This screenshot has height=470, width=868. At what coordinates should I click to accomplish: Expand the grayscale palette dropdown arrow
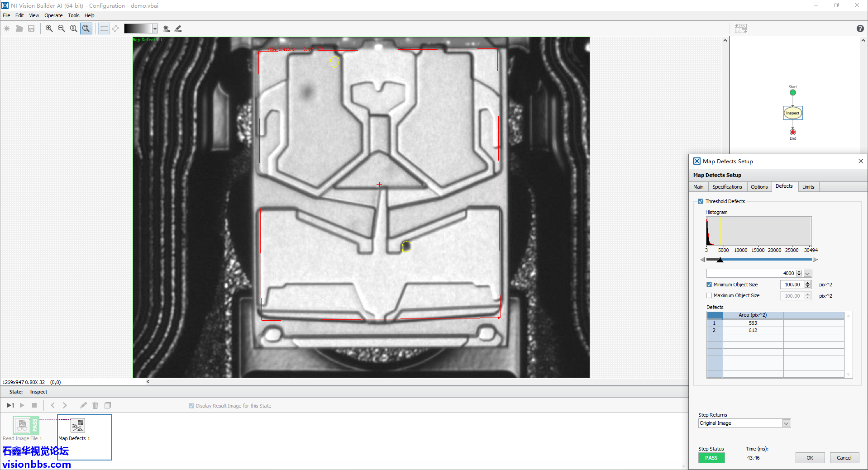155,28
